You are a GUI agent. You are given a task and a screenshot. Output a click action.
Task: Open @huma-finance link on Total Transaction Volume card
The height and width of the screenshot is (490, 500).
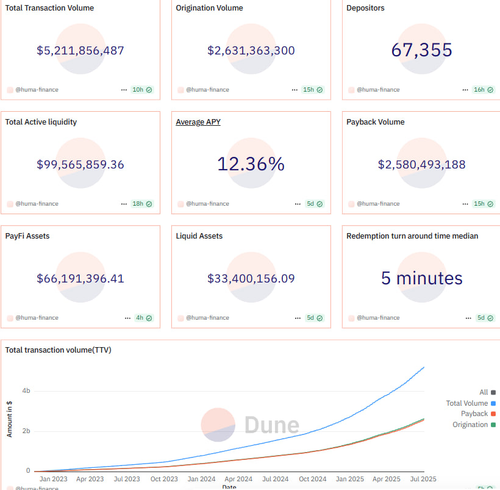tap(37, 90)
